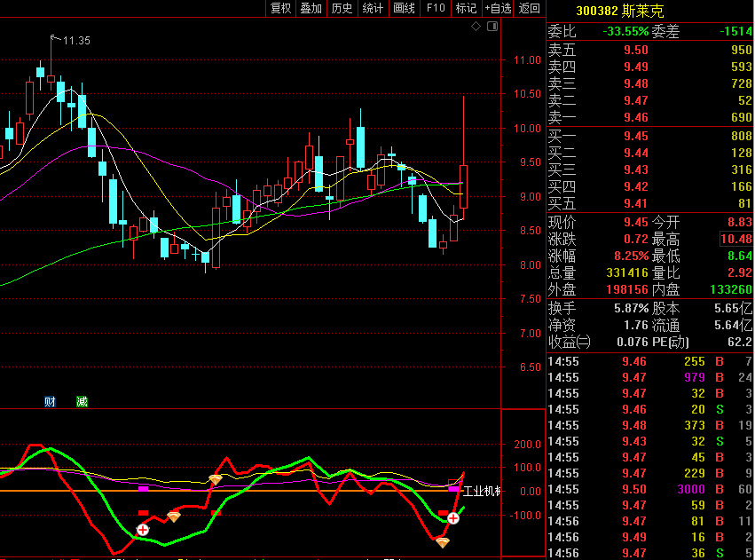Click the 复权 toolbar button
Viewport: 755px width, 560px height.
click(280, 8)
